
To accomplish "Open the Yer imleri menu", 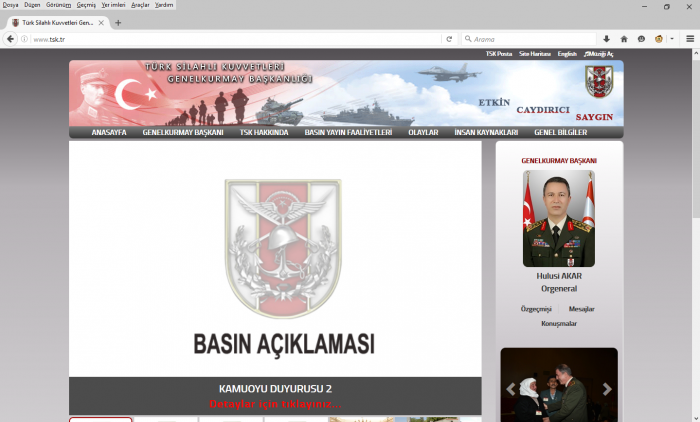I will pyautogui.click(x=113, y=5).
